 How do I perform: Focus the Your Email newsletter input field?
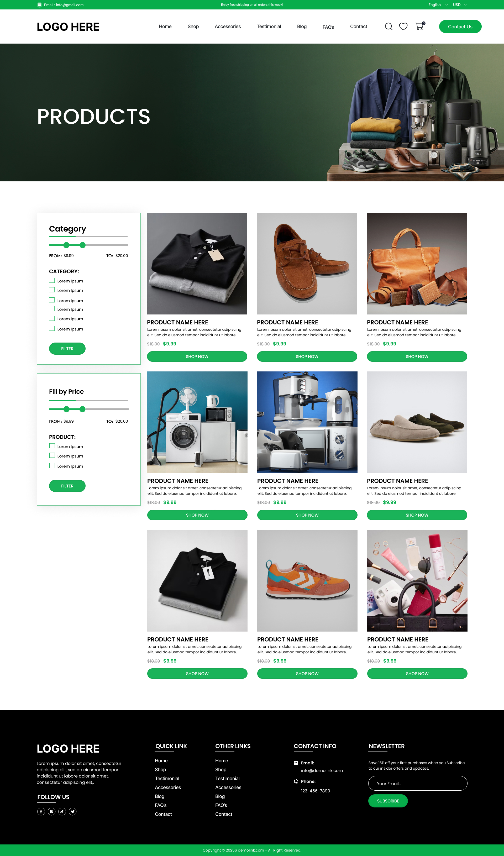418,783
